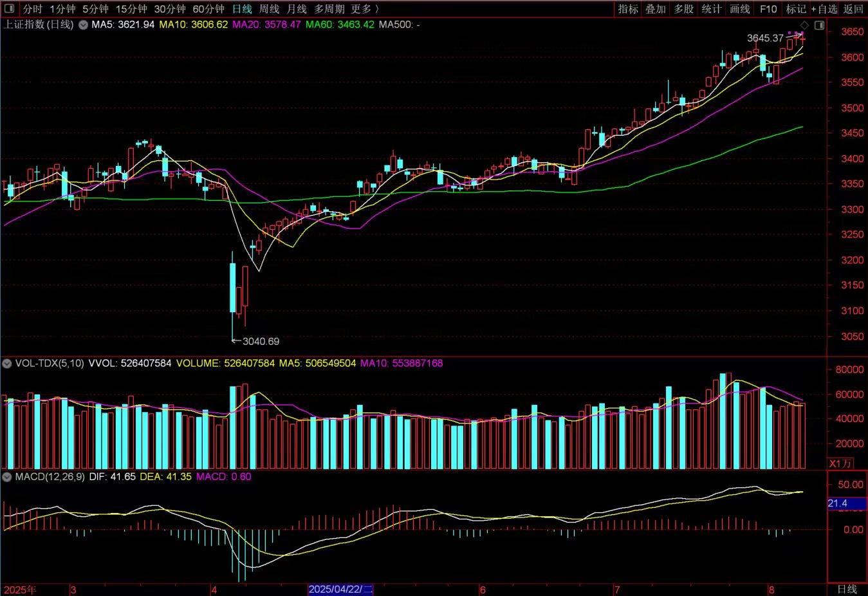Open 多周期 multi-period view

coord(329,9)
